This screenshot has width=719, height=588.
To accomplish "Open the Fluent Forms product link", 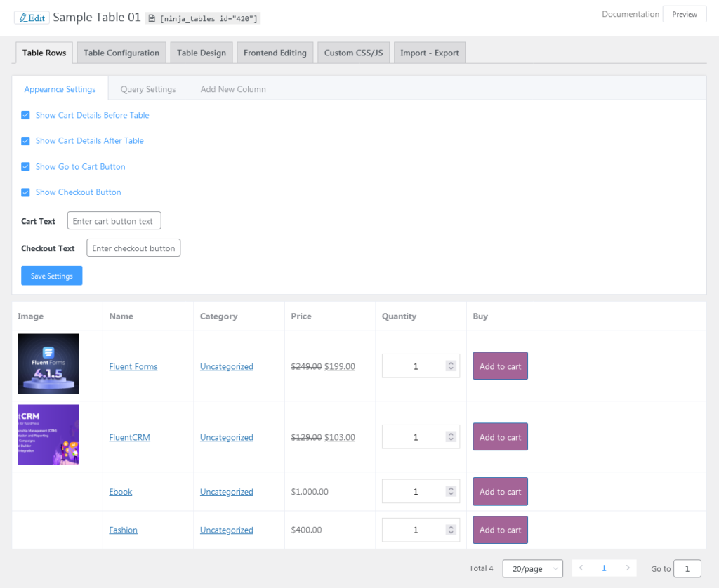I will point(133,366).
